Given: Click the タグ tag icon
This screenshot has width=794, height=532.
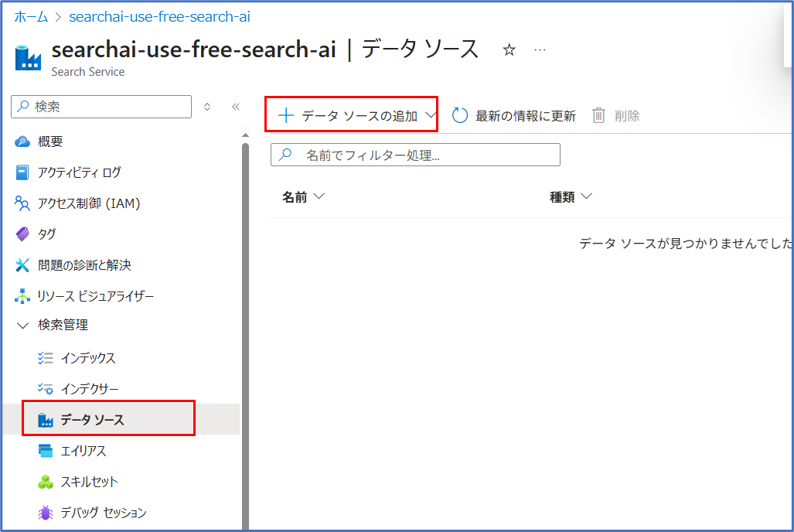Looking at the screenshot, I should pos(22,234).
